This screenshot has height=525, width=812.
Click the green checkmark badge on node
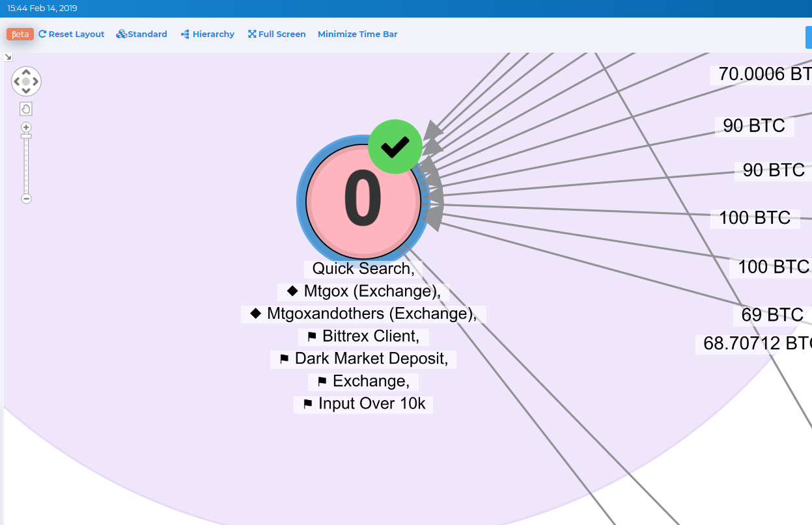395,147
